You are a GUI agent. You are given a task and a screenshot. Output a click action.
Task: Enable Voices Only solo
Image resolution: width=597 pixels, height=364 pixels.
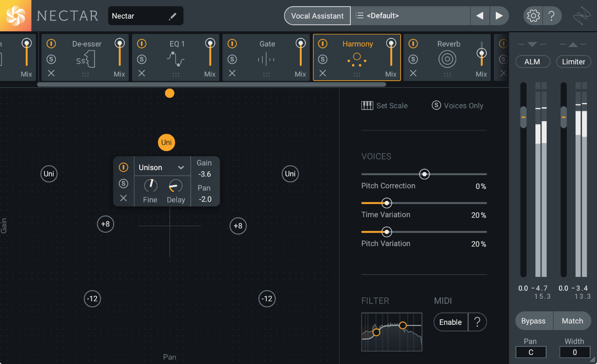click(x=437, y=105)
